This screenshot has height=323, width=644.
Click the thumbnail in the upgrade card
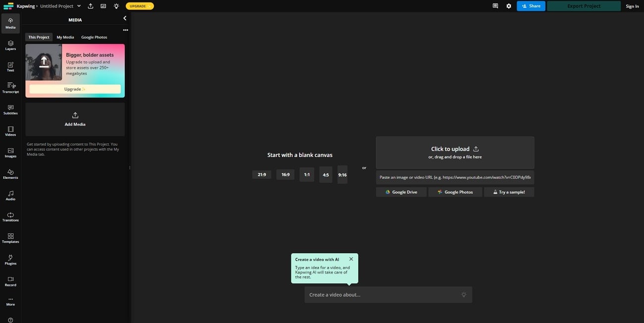pos(44,62)
